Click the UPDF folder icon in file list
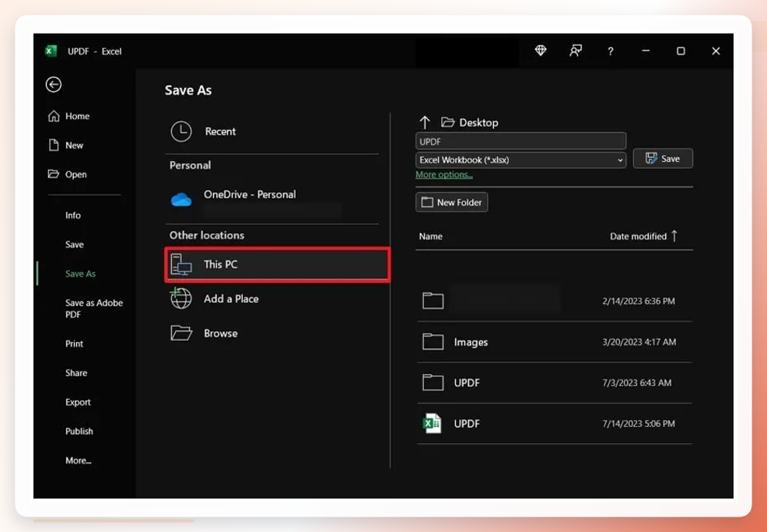Screen dimensions: 767x532 point(433,383)
